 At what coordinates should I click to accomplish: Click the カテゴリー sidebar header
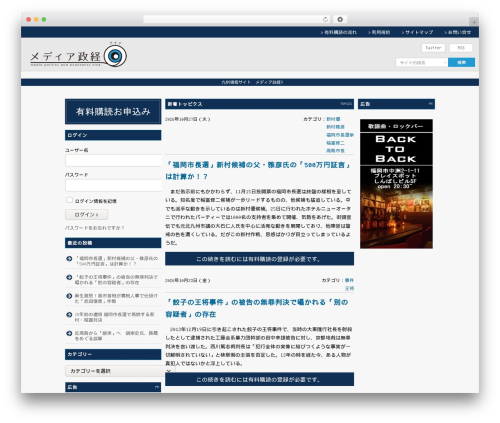[x=113, y=354]
